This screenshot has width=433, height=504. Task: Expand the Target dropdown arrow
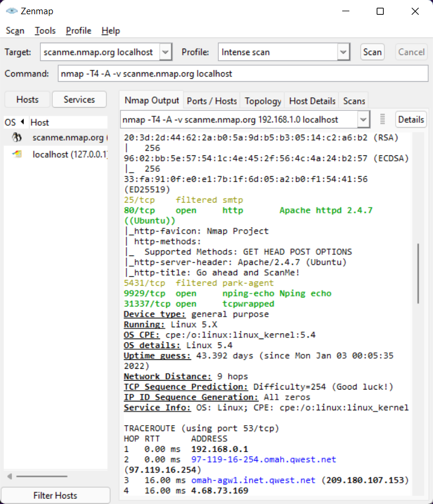click(165, 52)
